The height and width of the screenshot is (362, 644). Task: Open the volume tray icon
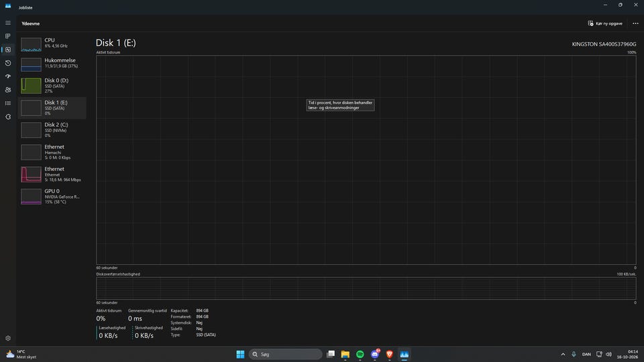tap(608, 354)
